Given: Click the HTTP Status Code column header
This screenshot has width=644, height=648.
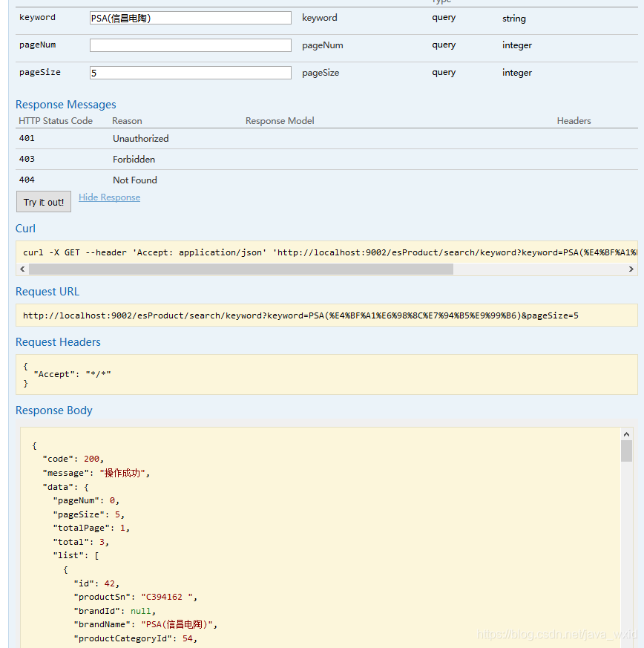Looking at the screenshot, I should [x=56, y=121].
